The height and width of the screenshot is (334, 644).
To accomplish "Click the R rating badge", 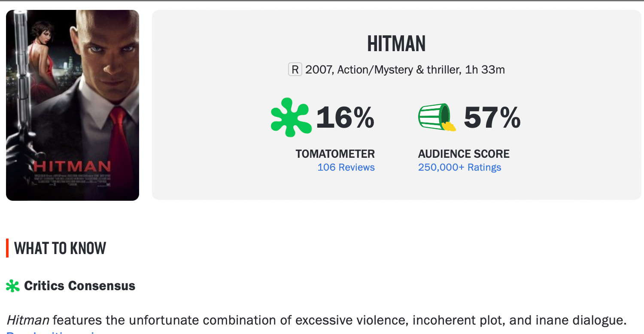I will (x=296, y=69).
